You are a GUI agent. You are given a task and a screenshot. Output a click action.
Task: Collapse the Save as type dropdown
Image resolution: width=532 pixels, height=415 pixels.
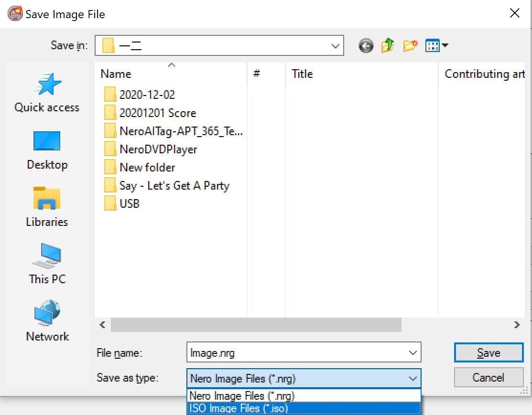click(x=413, y=378)
